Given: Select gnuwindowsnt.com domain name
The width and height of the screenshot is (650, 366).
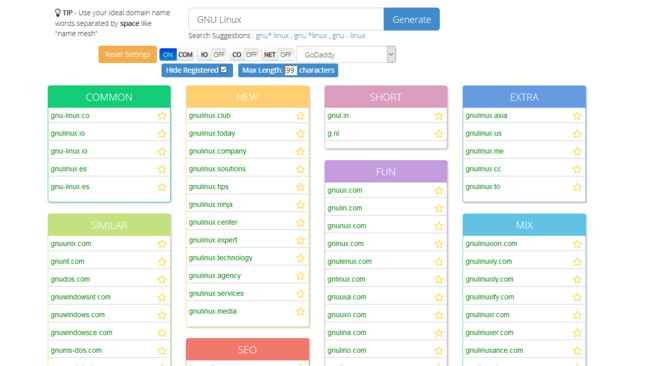Looking at the screenshot, I should click(81, 297).
